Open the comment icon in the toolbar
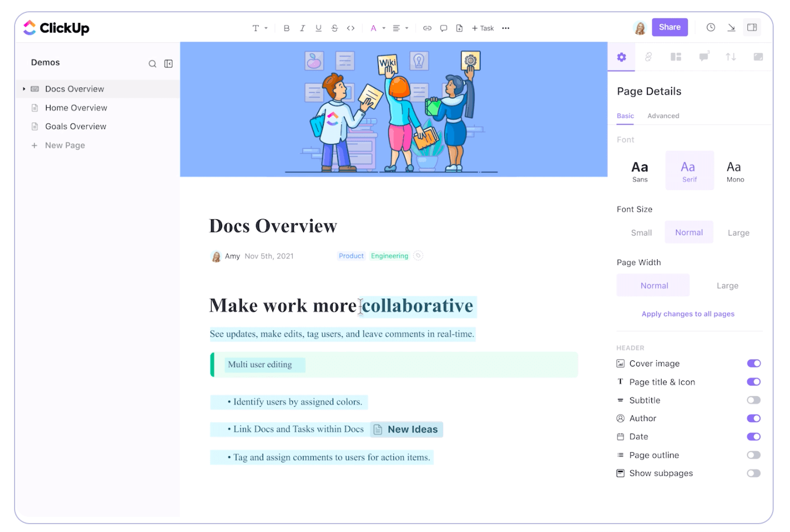The image size is (790, 532). tap(443, 27)
